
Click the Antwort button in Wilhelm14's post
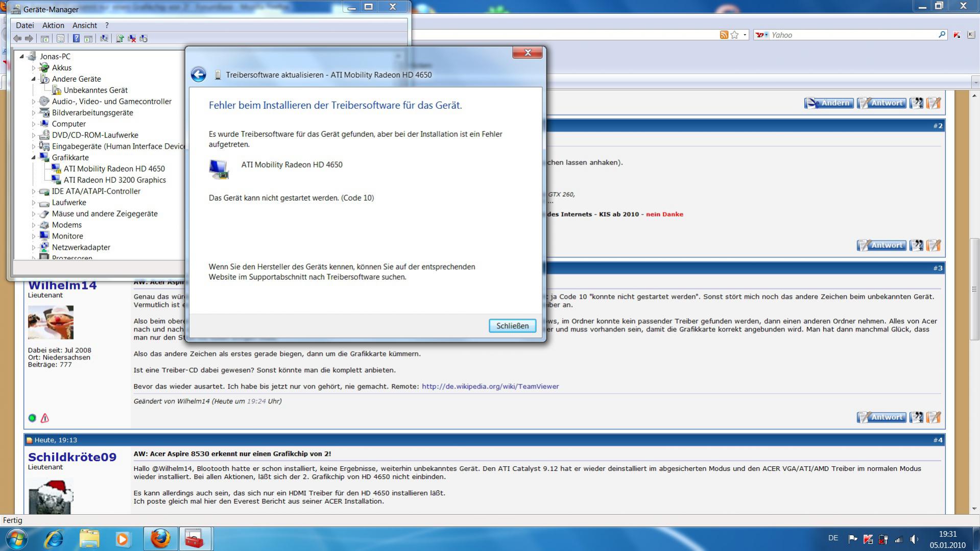(881, 417)
